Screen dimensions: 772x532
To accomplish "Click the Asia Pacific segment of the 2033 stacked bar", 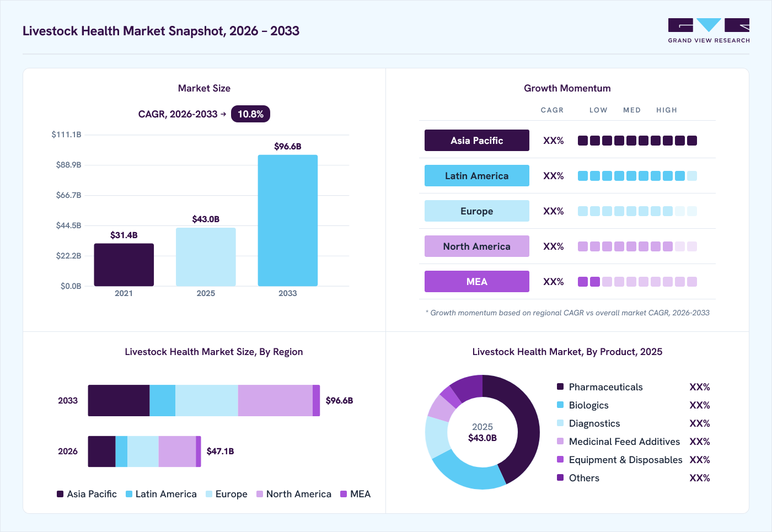I will pyautogui.click(x=119, y=401).
